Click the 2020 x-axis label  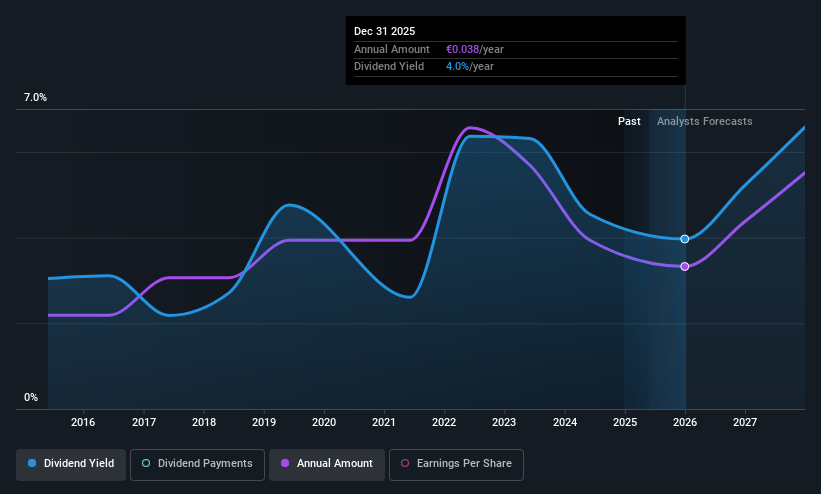click(x=324, y=422)
